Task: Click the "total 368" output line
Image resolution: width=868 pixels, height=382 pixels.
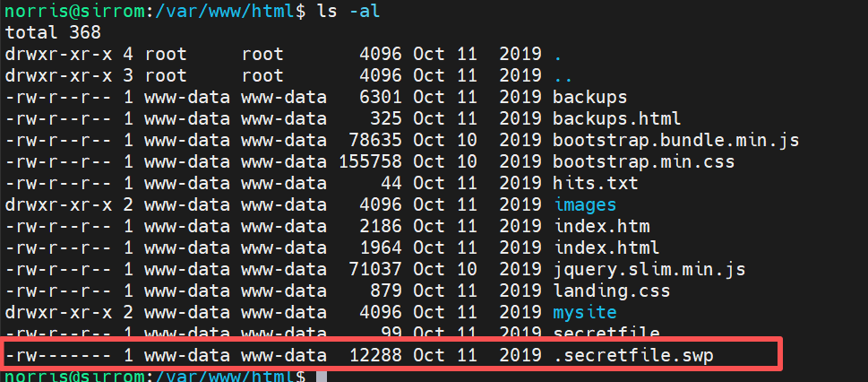Action: [x=53, y=32]
